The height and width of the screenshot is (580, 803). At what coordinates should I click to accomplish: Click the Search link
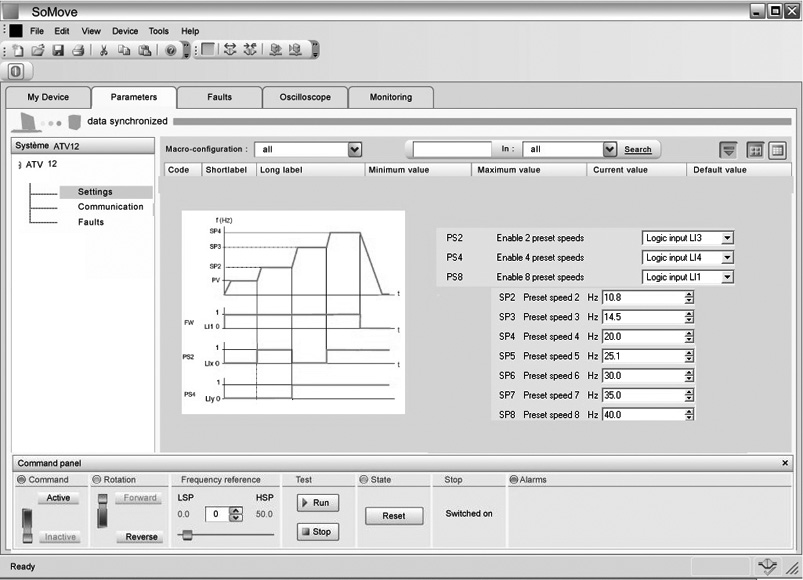(x=638, y=149)
